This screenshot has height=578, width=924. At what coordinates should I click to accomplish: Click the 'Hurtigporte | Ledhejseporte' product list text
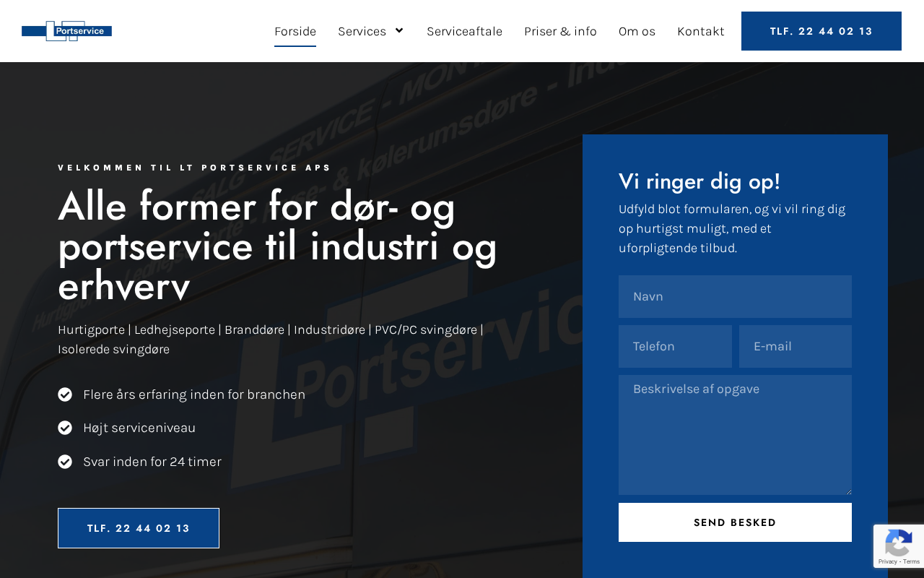(271, 340)
